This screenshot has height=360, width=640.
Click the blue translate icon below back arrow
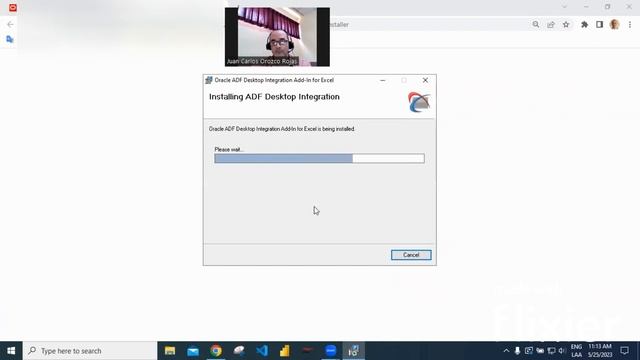click(10, 39)
